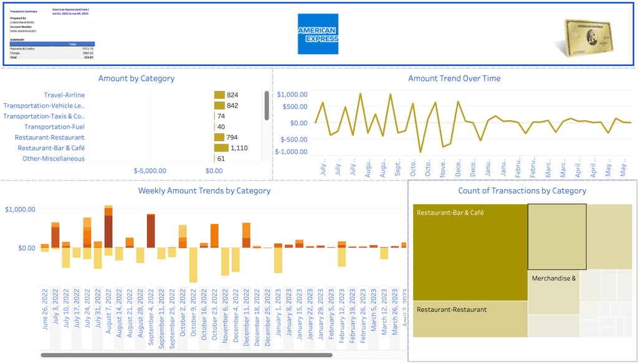638x364 pixels.
Task: Click the 'January 1, 2023' week label
Action: tap(278, 312)
